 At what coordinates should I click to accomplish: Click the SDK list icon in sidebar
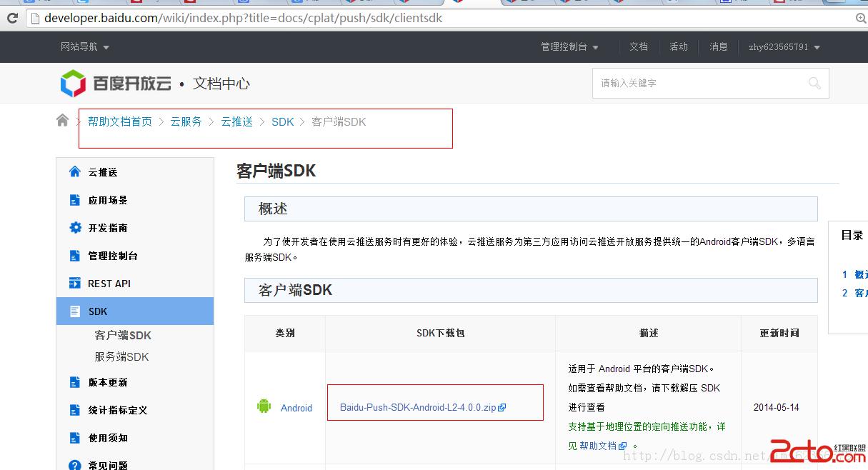click(75, 311)
